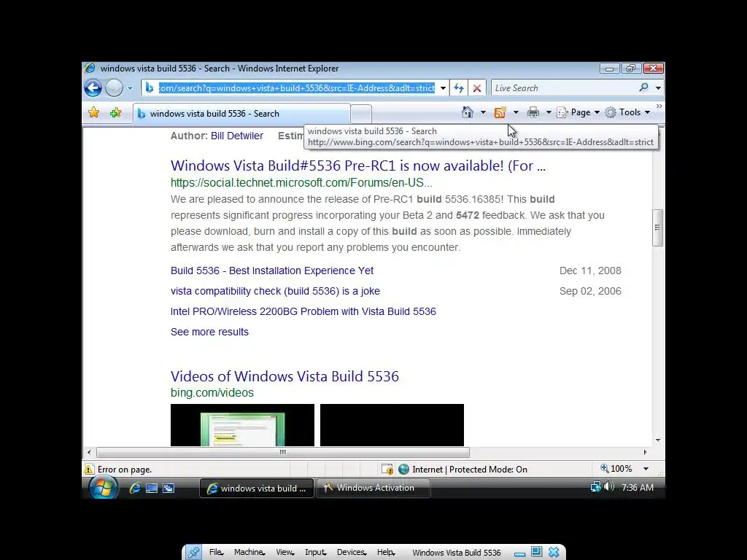The height and width of the screenshot is (560, 747).
Task: Open the first video thumbnail with the green window
Action: click(x=242, y=425)
